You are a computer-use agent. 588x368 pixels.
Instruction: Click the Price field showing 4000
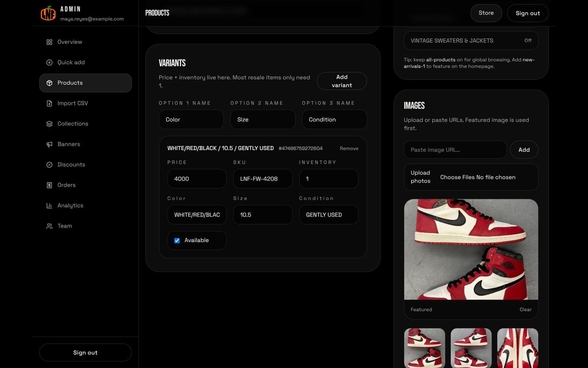(197, 179)
